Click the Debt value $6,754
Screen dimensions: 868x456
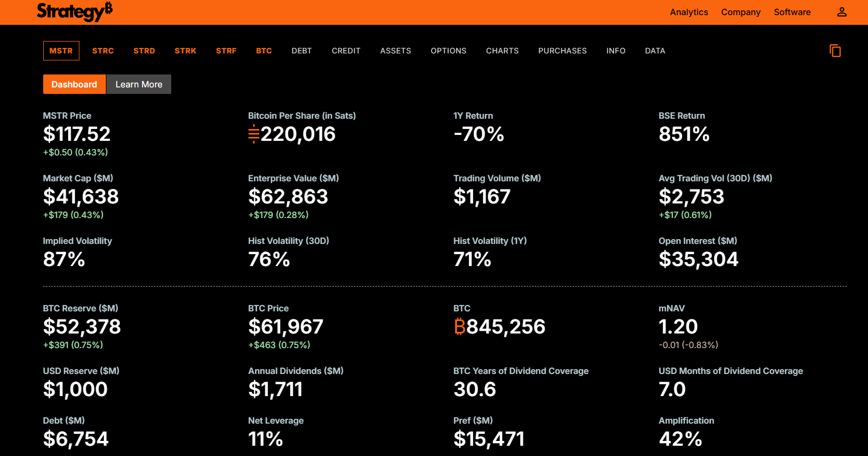point(76,439)
